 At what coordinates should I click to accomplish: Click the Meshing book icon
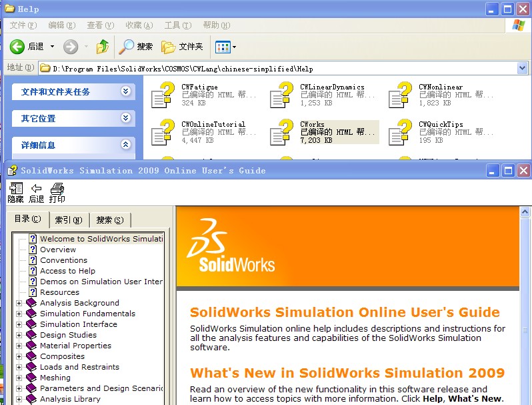31,377
